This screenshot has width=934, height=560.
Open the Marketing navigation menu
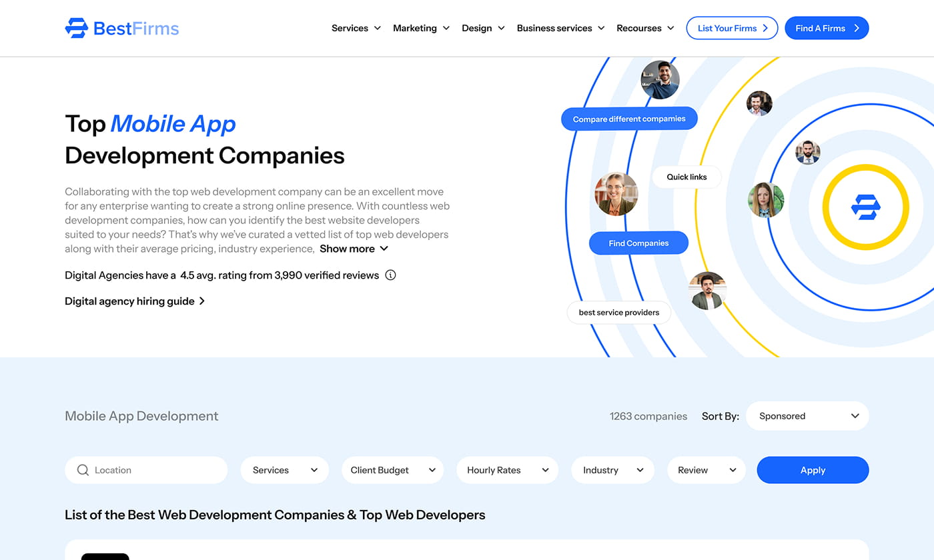[x=421, y=28]
